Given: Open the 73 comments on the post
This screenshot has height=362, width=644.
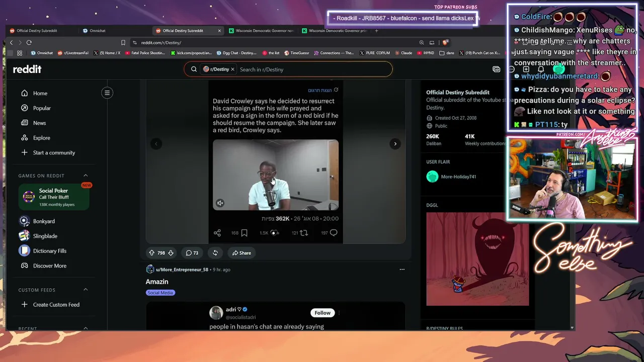Looking at the screenshot, I should point(192,253).
